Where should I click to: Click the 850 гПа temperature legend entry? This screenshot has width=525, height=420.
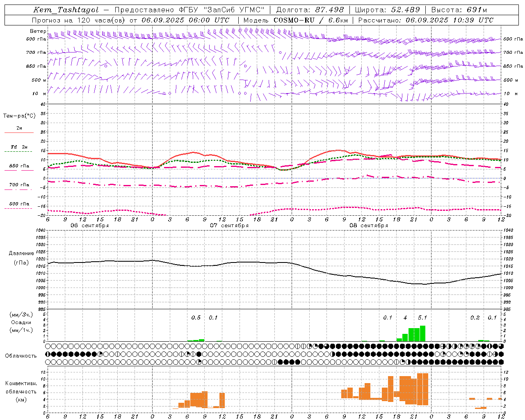pos(19,166)
